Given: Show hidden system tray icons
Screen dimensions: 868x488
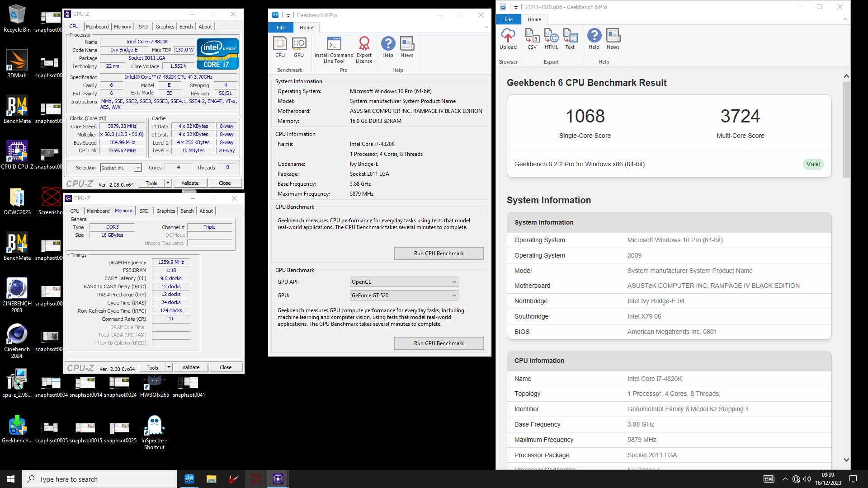Looking at the screenshot, I should pyautogui.click(x=785, y=479).
